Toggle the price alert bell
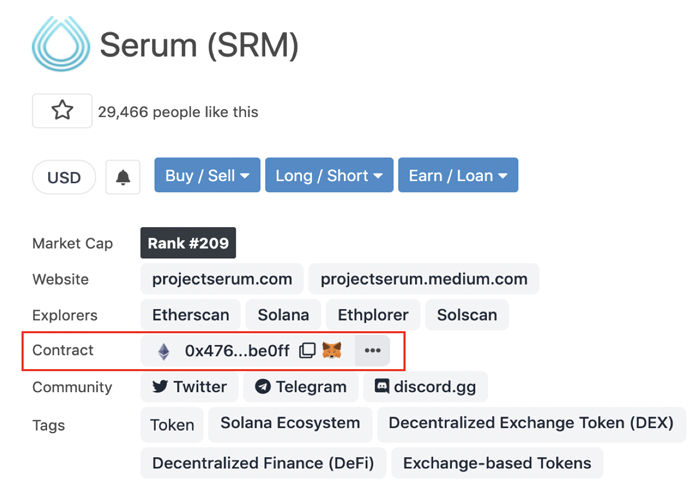The width and height of the screenshot is (700, 500). point(123,177)
